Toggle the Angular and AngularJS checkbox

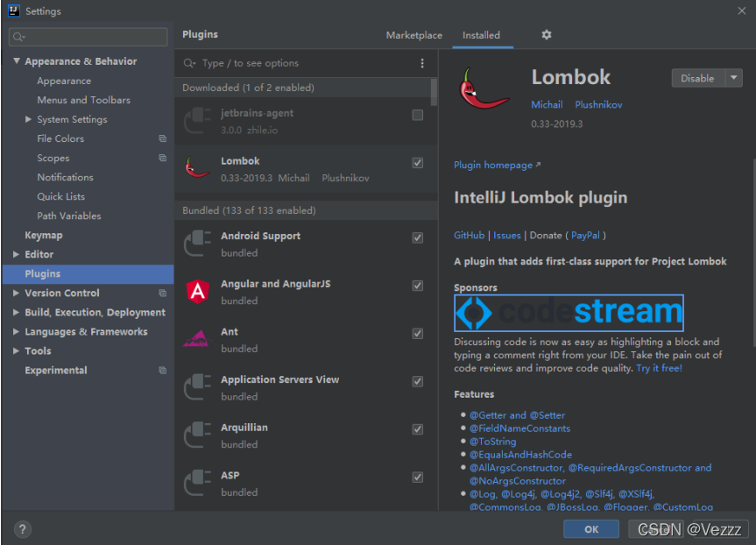418,286
